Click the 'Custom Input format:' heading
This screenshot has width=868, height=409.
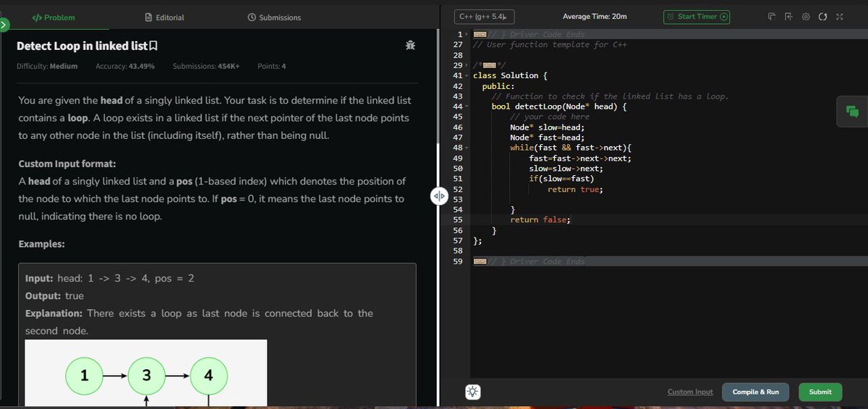click(67, 164)
